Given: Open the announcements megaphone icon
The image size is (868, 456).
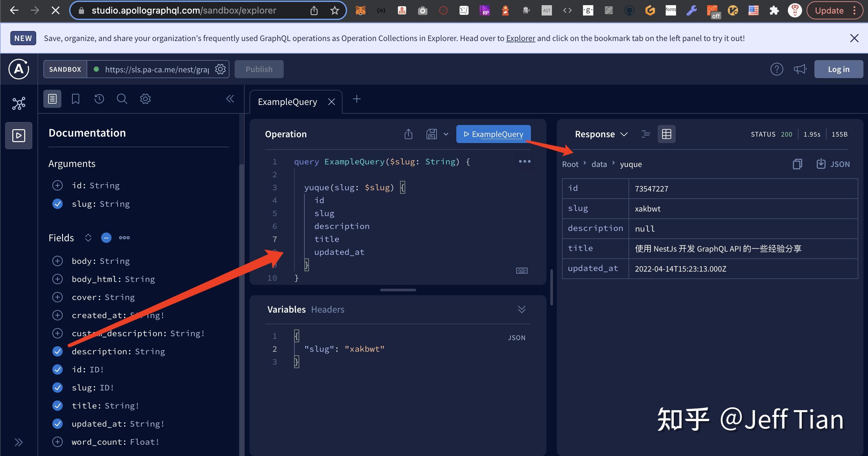Looking at the screenshot, I should click(x=800, y=69).
